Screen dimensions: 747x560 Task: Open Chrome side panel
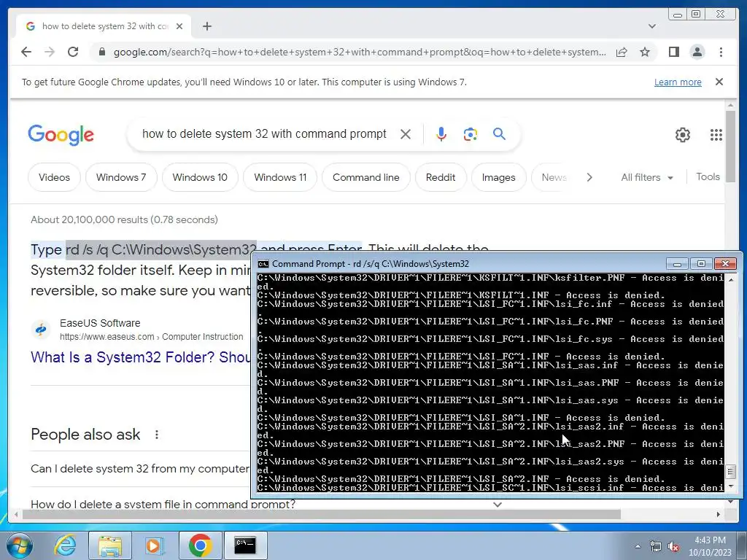click(673, 52)
